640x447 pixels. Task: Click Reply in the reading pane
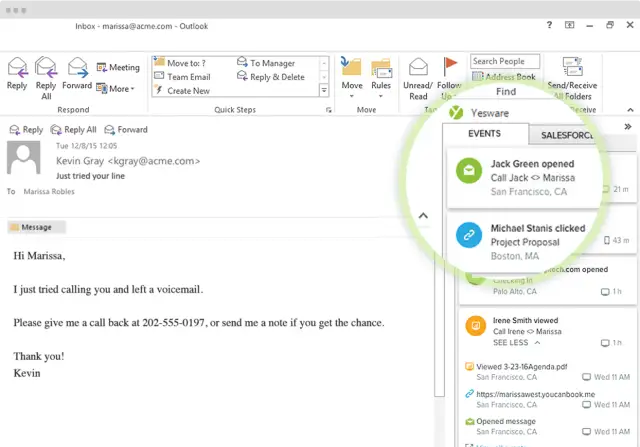26,130
